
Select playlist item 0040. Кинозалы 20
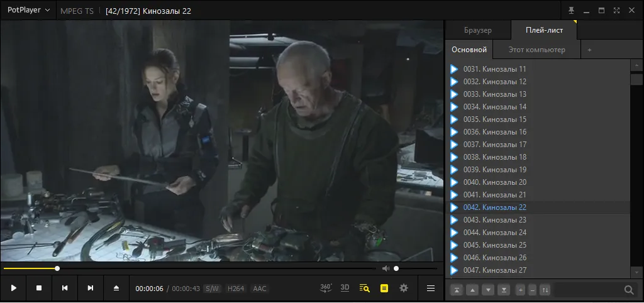tap(538, 182)
